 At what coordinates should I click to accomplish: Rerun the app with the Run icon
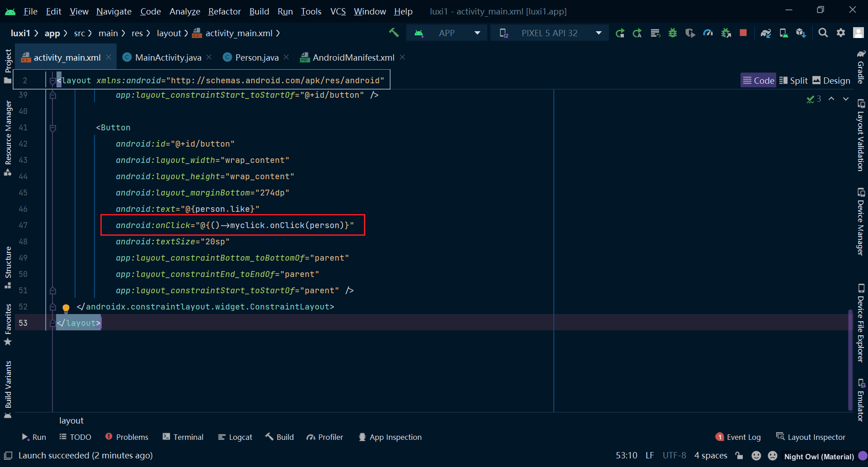click(x=620, y=33)
